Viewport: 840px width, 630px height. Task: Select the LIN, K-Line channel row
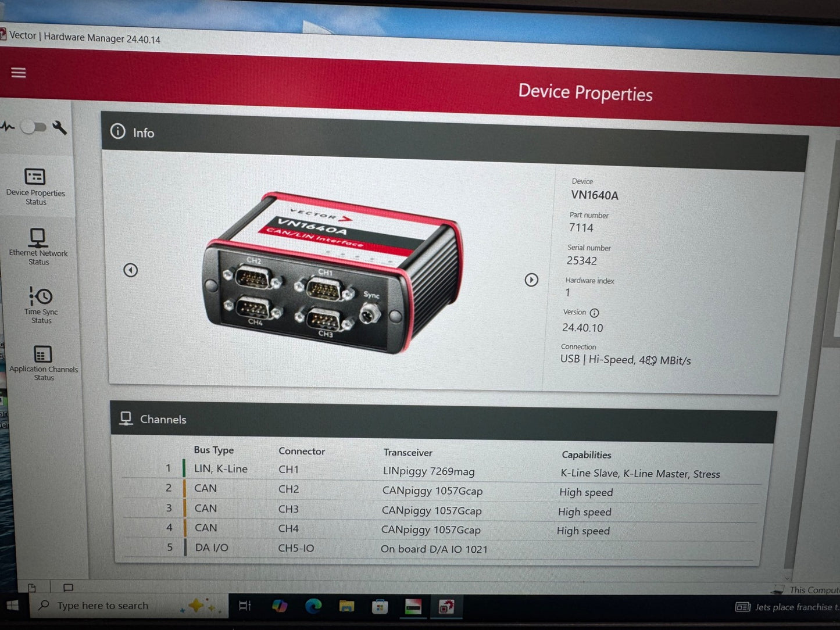442,470
